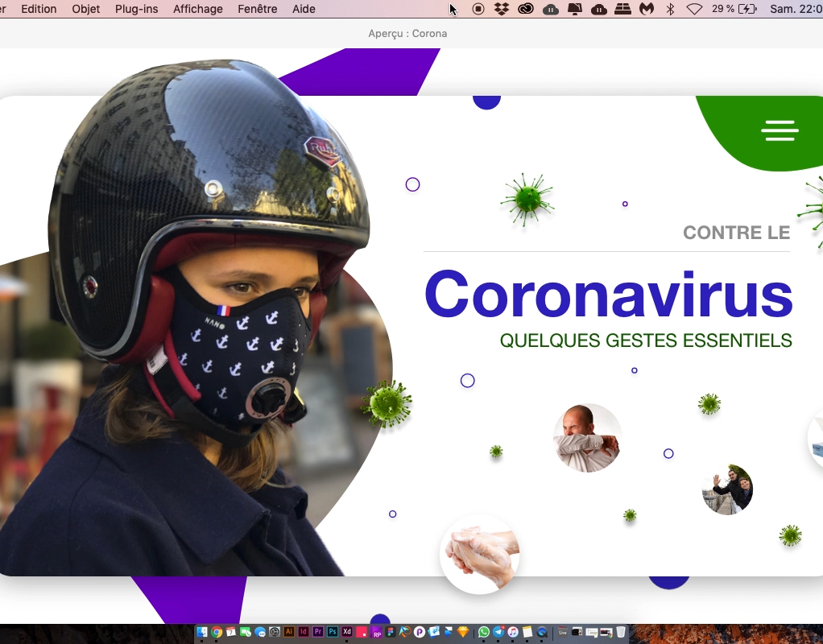Launch Sketch from the Dock

[463, 632]
